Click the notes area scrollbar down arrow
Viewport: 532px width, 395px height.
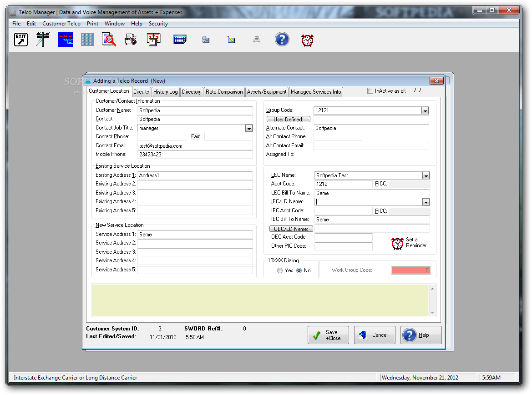432,312
